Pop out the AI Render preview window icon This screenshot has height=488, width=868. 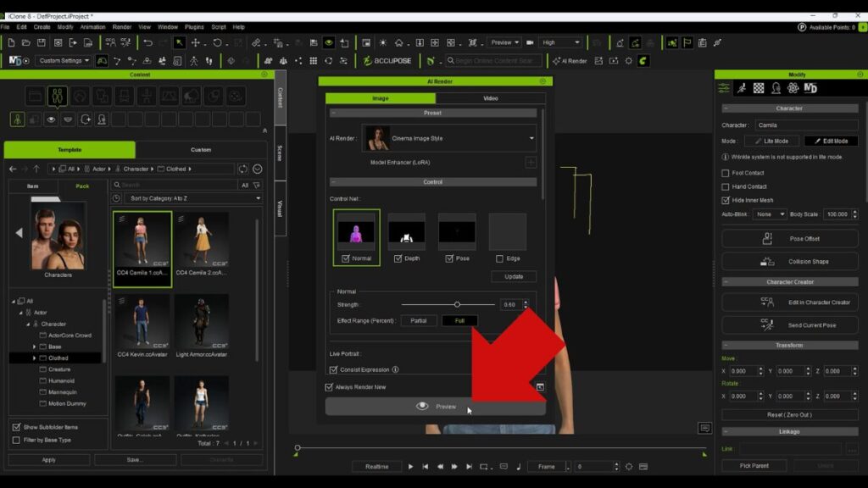coord(540,386)
